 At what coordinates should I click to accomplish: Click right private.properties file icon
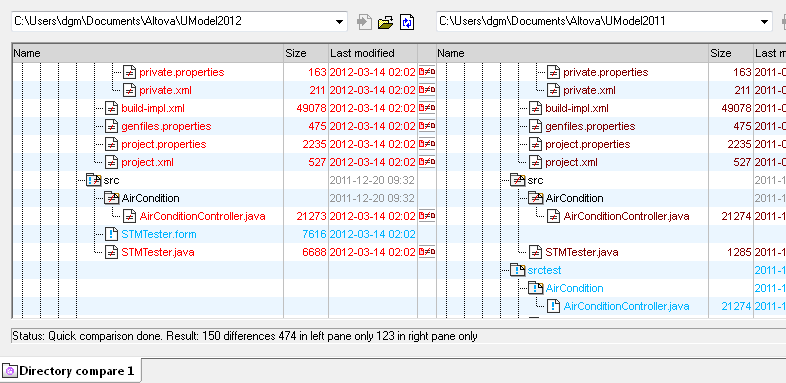(x=553, y=72)
